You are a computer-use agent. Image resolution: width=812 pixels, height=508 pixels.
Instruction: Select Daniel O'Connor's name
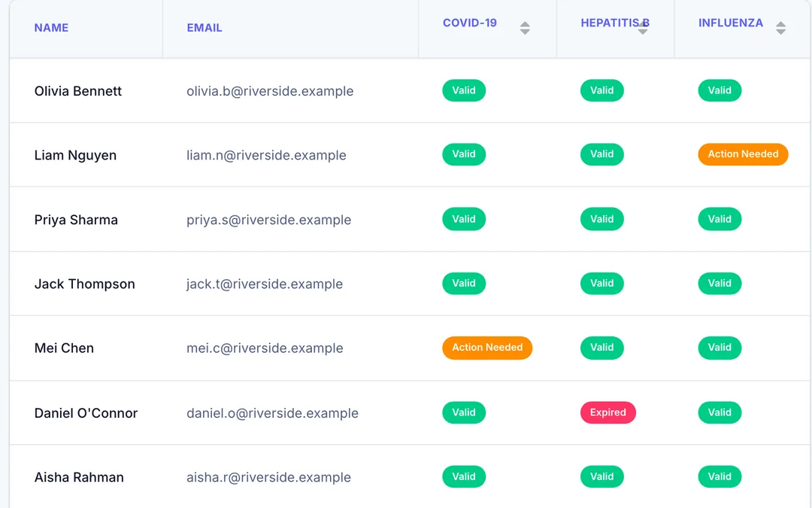(x=86, y=413)
